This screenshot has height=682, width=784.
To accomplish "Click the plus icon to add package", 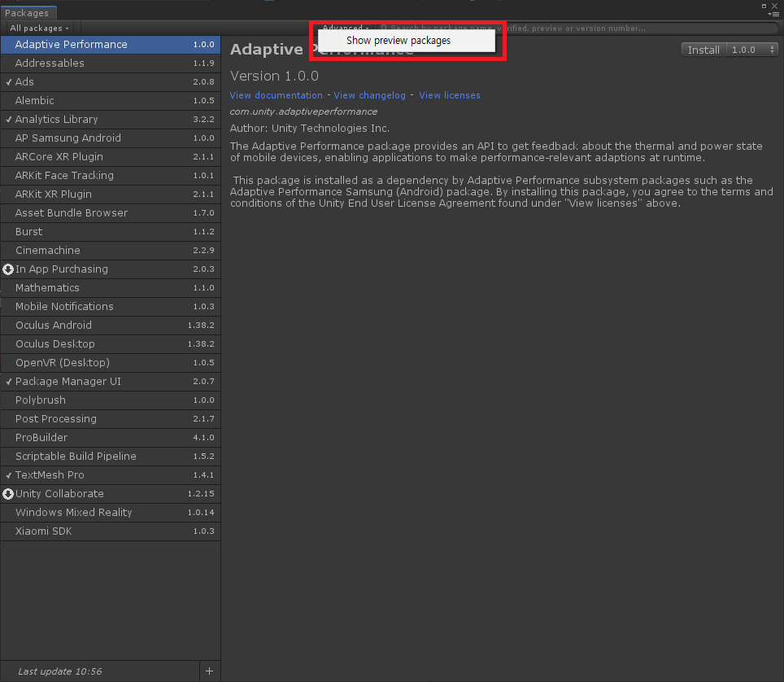I will 210,671.
